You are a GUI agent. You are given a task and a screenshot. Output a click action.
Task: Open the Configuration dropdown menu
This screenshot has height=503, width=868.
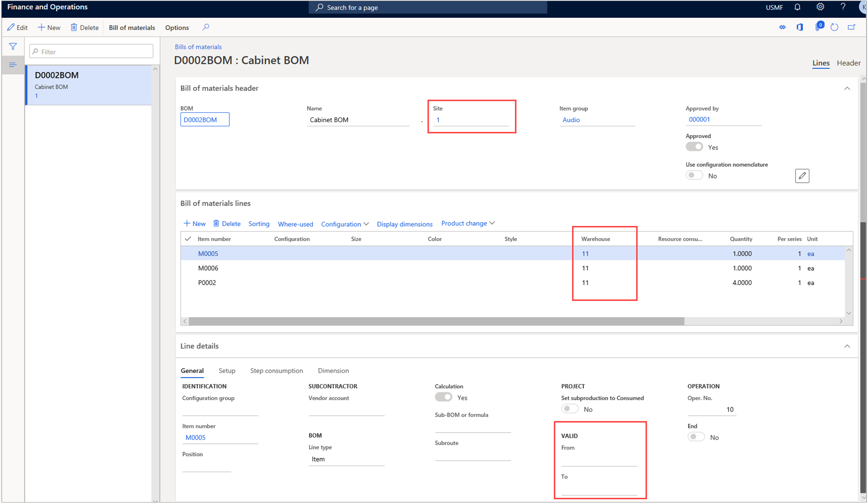[345, 224]
